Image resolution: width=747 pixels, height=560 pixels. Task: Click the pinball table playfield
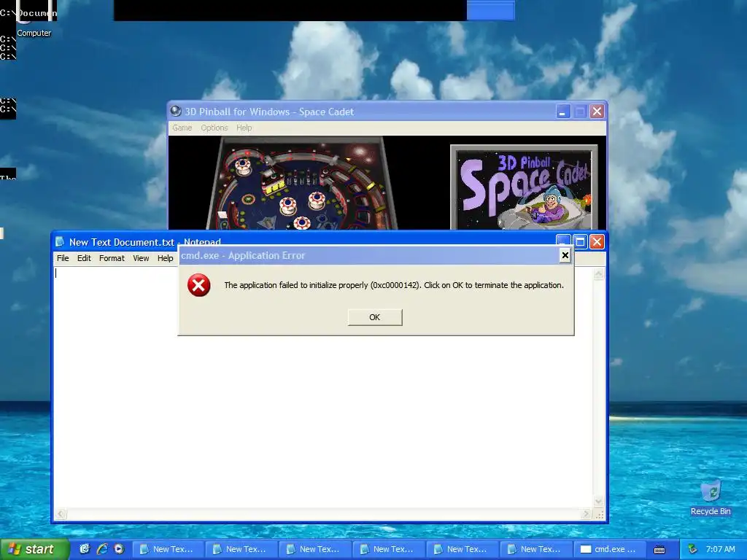tap(301, 183)
